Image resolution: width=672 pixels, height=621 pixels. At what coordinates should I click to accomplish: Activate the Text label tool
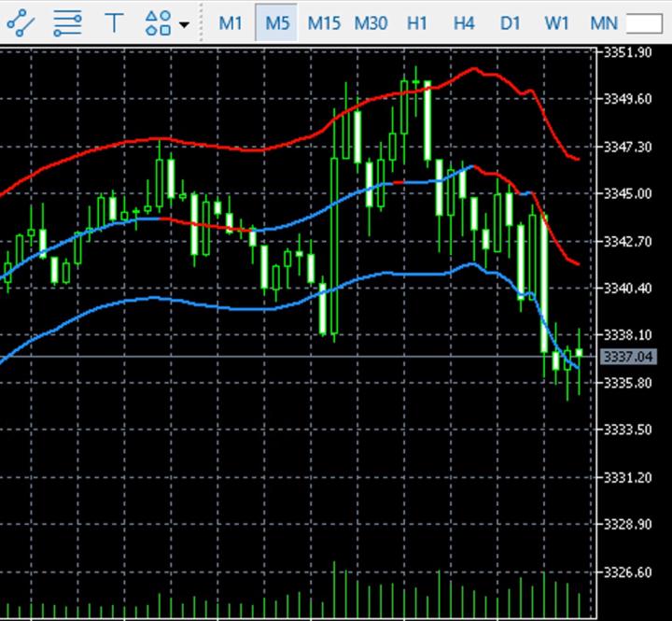click(114, 22)
